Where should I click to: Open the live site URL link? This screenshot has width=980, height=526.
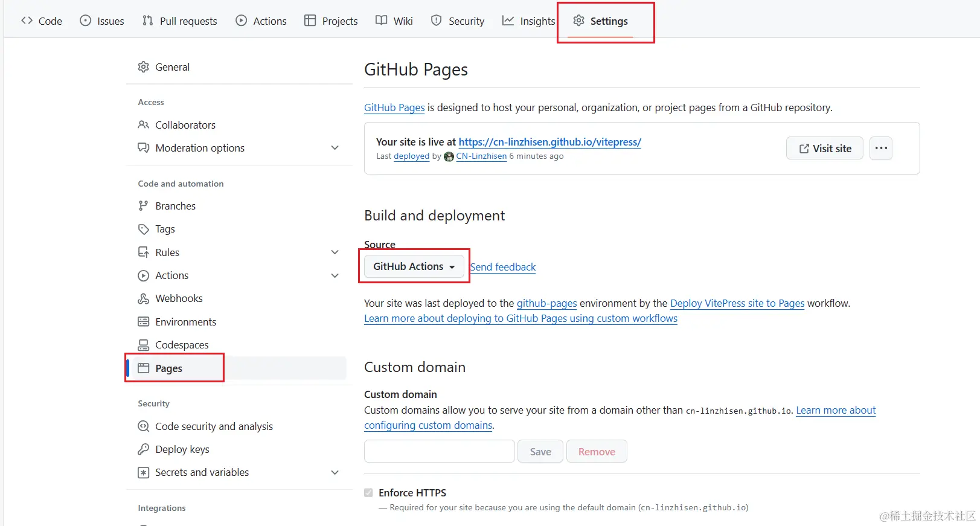coord(549,142)
